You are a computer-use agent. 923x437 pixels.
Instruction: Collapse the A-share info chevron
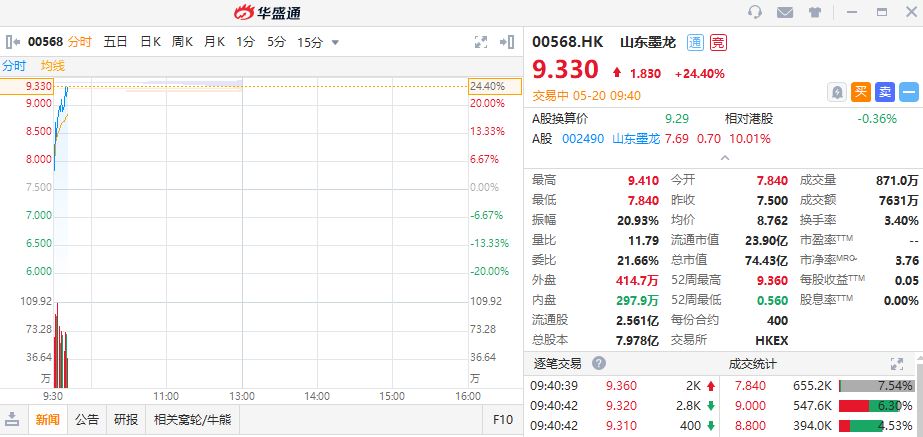click(725, 157)
